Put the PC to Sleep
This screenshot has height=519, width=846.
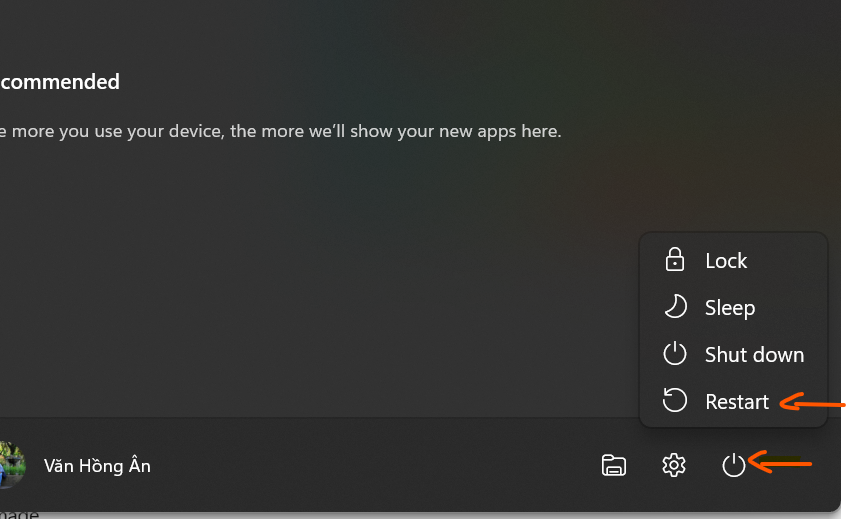click(729, 308)
